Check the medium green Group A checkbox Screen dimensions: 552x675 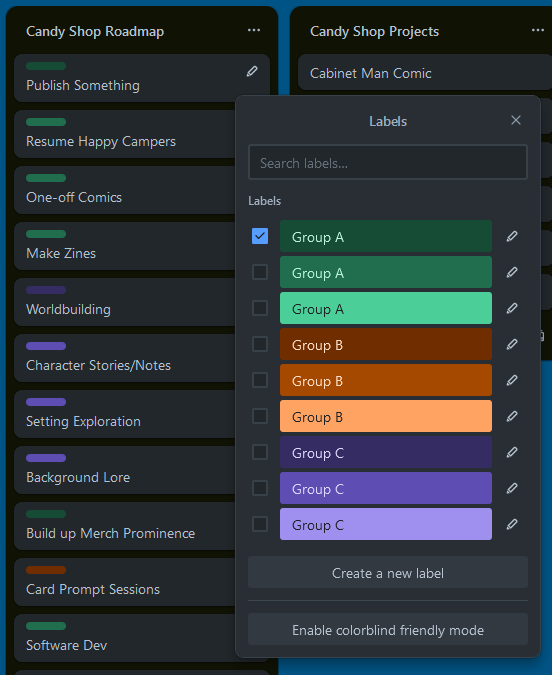pos(260,272)
